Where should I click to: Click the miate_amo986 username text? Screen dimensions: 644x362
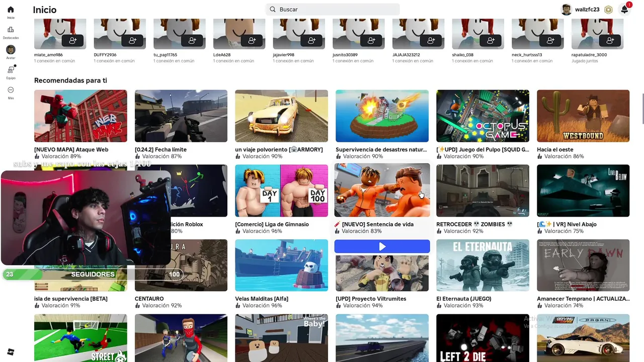click(x=48, y=55)
